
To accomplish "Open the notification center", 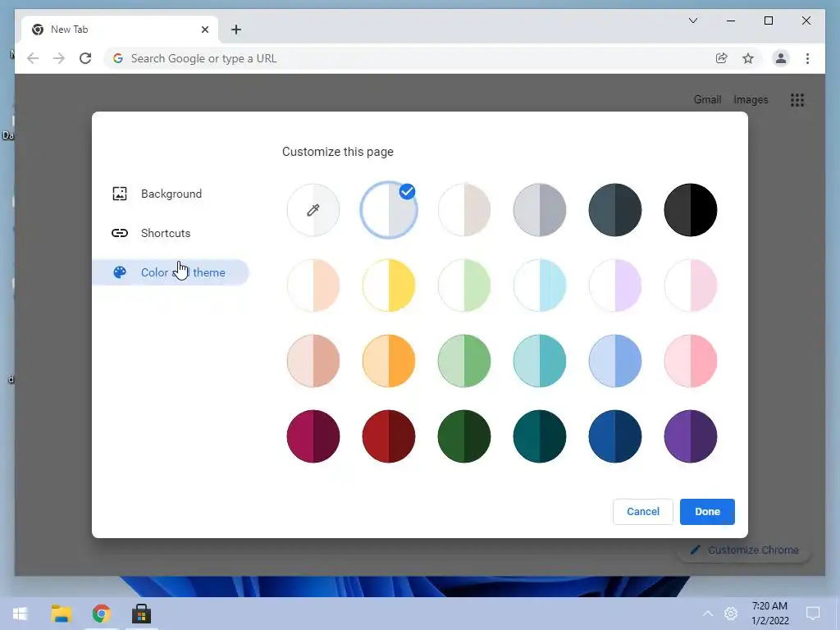I will (813, 614).
